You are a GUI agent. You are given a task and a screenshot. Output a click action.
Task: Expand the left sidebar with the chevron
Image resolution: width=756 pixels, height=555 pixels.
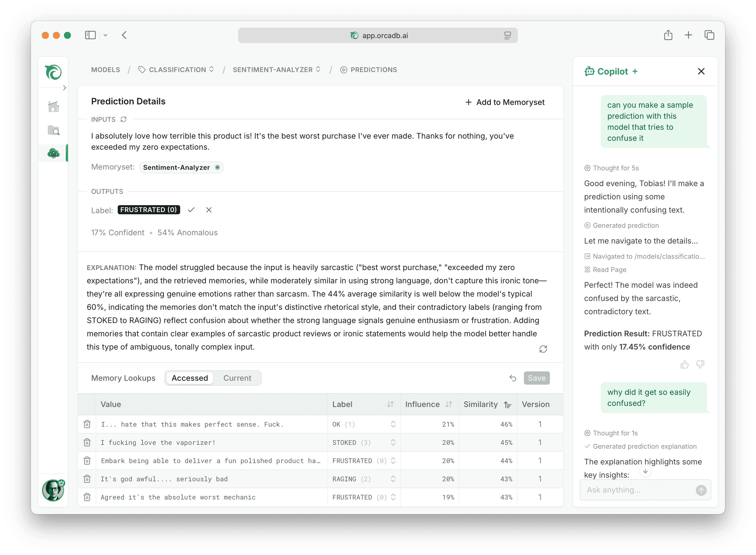(65, 88)
